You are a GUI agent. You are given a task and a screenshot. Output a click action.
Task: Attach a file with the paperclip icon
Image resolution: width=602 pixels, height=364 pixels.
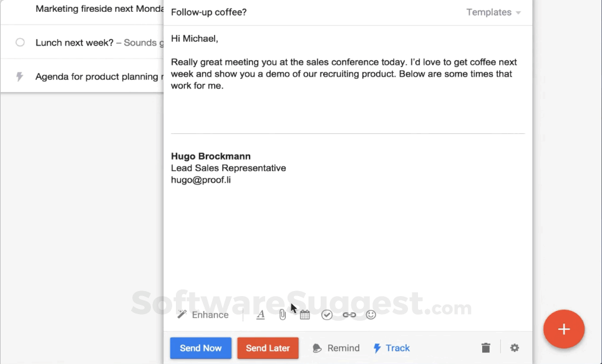[x=283, y=315]
